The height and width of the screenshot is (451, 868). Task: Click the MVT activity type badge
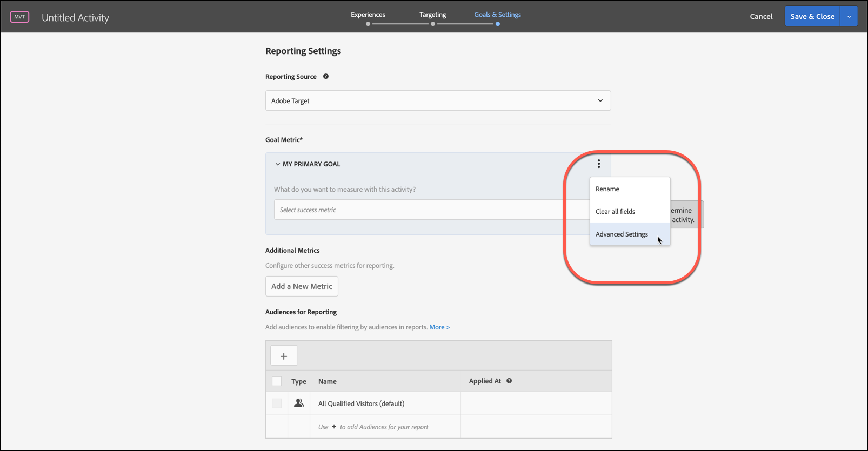coord(19,17)
